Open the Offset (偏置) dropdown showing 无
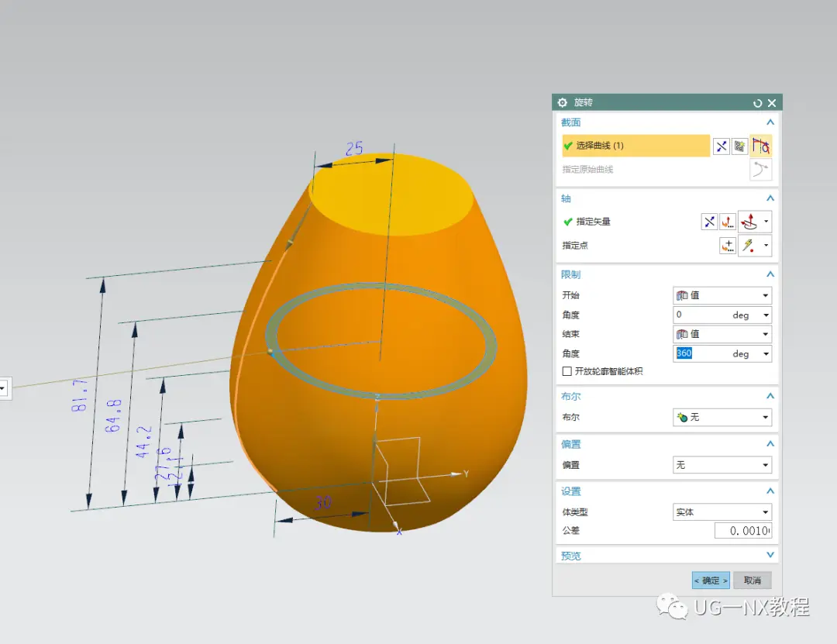This screenshot has width=837, height=644. pos(722,465)
